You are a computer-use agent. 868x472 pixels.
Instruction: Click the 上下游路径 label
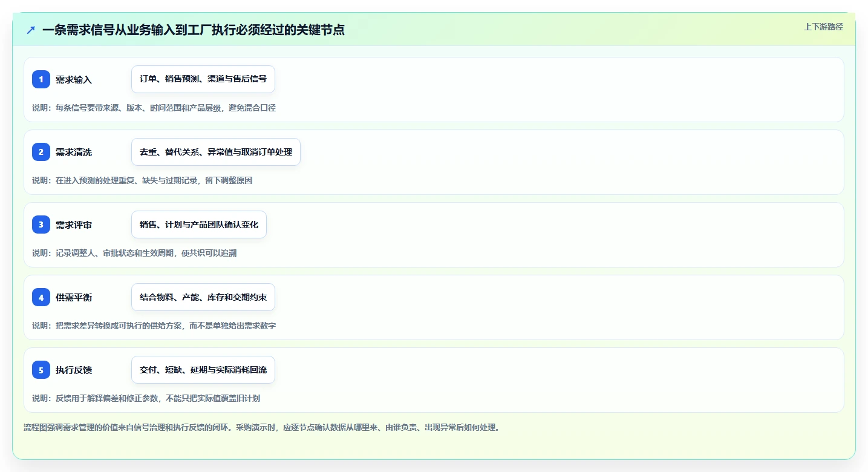823,27
